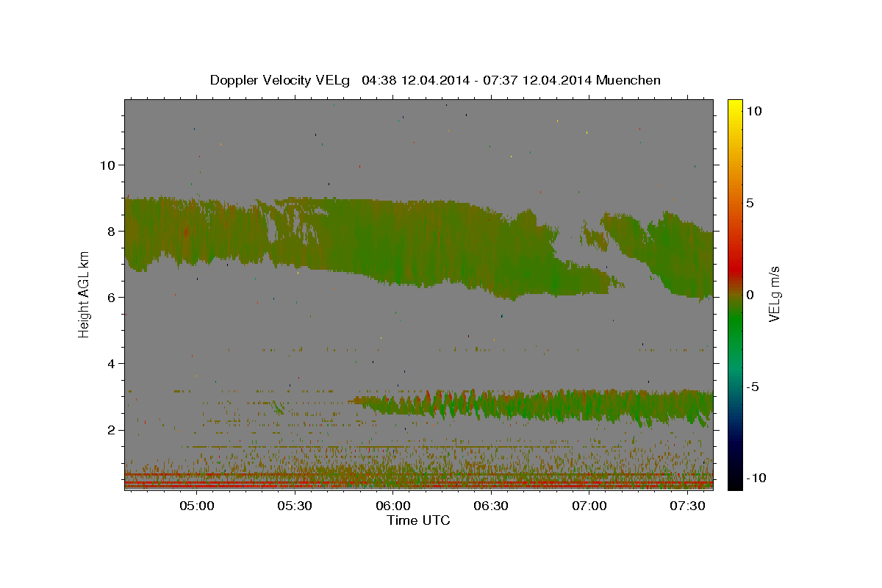This screenshot has height=588, width=882.
Task: Click the 'Height AGL km' axis label
Action: tap(85, 294)
